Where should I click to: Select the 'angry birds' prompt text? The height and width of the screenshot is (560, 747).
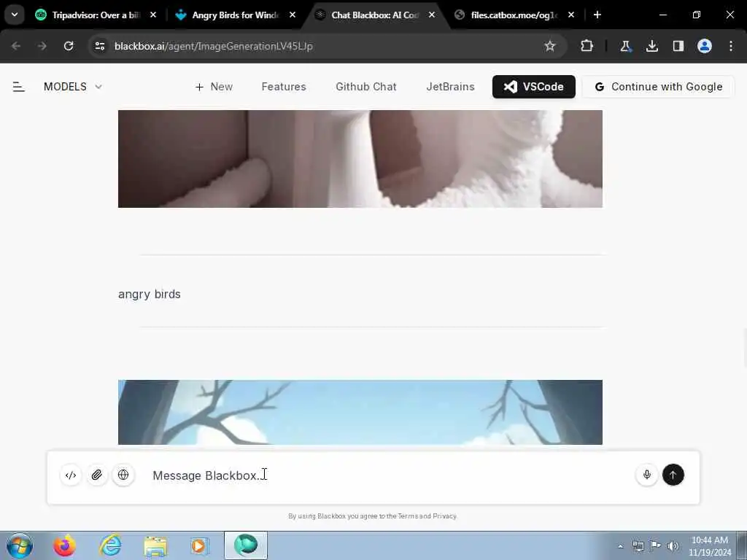[x=149, y=295]
